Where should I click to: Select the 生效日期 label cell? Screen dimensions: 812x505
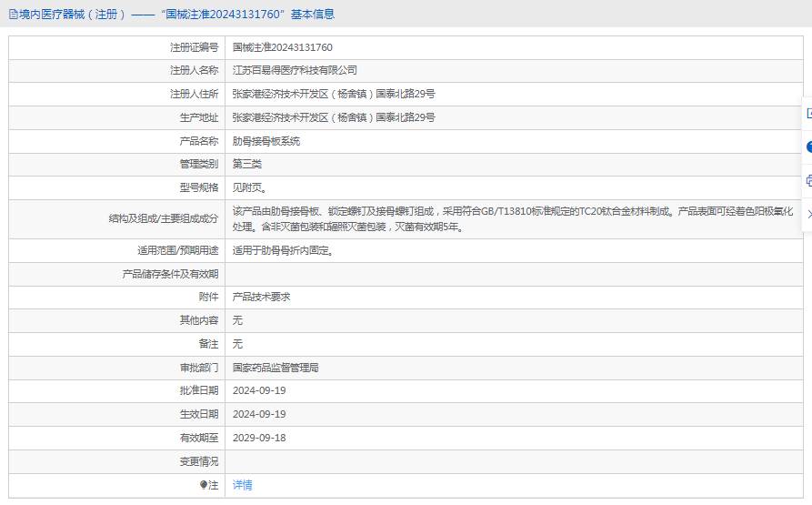[117, 415]
